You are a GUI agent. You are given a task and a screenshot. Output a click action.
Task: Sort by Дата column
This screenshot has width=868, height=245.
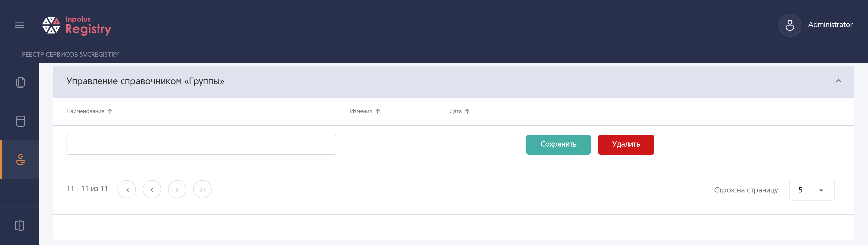tap(459, 111)
